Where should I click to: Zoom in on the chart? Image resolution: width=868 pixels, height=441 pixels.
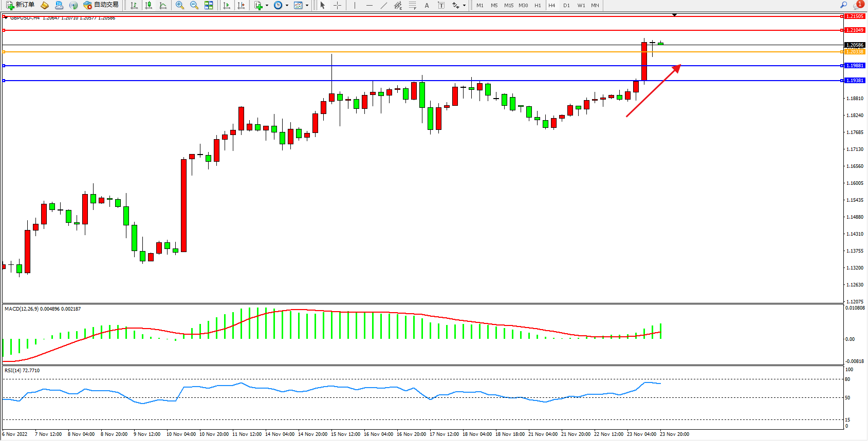(180, 5)
